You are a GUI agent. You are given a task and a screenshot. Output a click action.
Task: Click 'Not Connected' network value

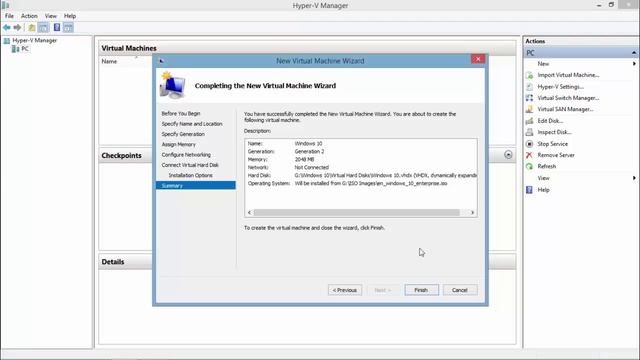coord(311,167)
